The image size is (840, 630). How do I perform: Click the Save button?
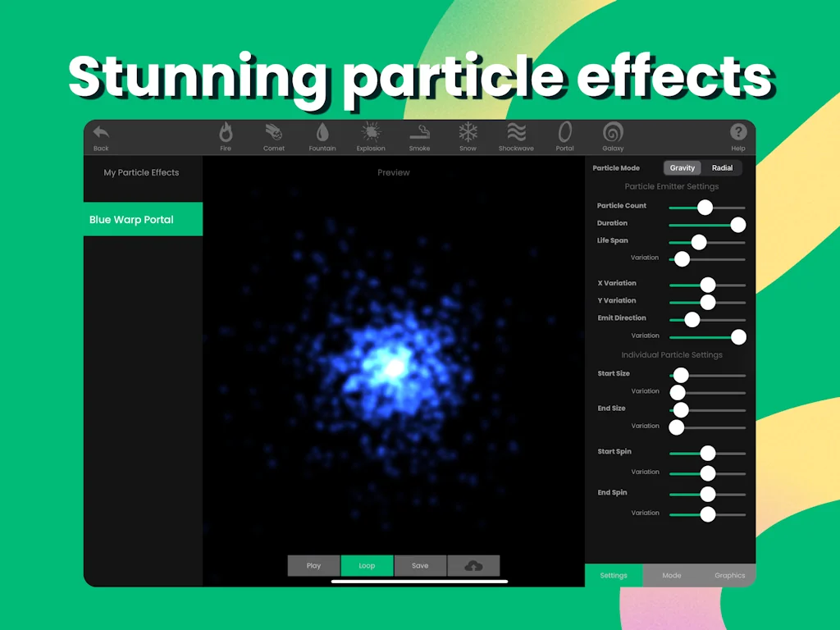[x=420, y=566]
